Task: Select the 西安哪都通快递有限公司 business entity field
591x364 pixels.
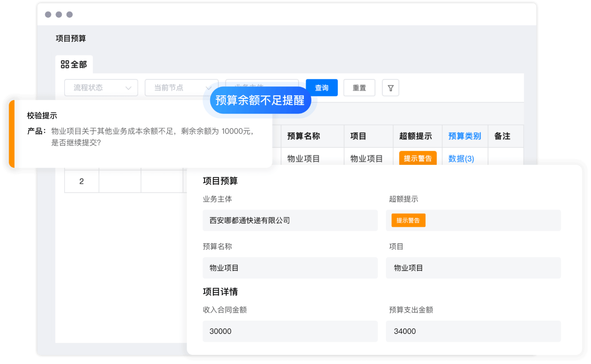Action: coord(290,220)
